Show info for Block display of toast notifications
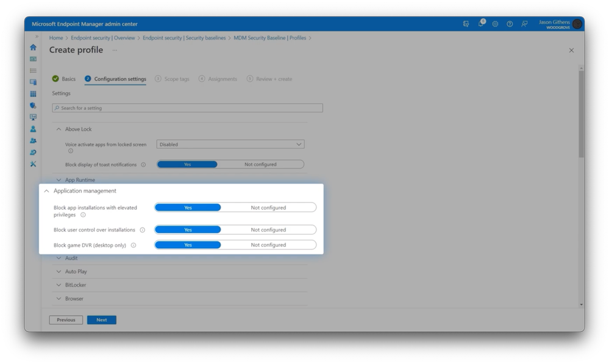Screen dimensions: 609x364 143,165
